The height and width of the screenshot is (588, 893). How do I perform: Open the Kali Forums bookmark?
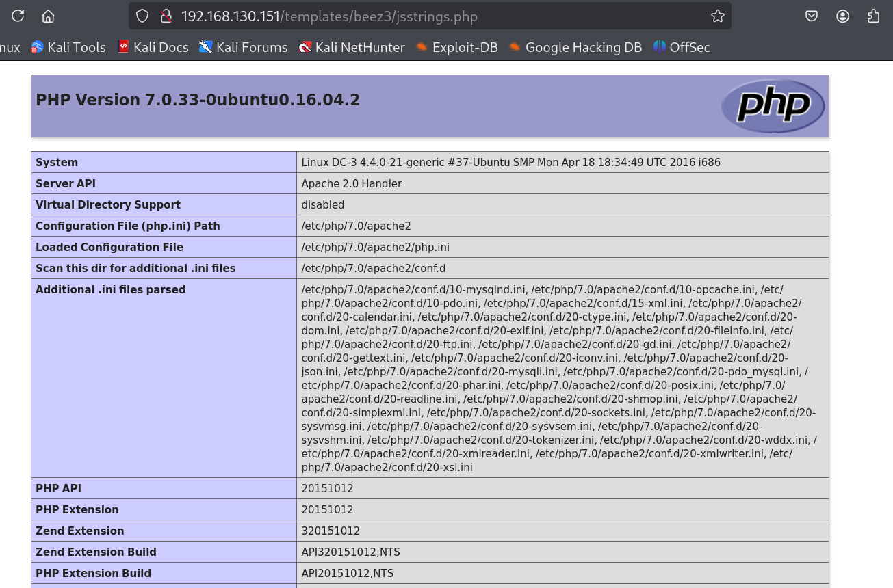(243, 47)
